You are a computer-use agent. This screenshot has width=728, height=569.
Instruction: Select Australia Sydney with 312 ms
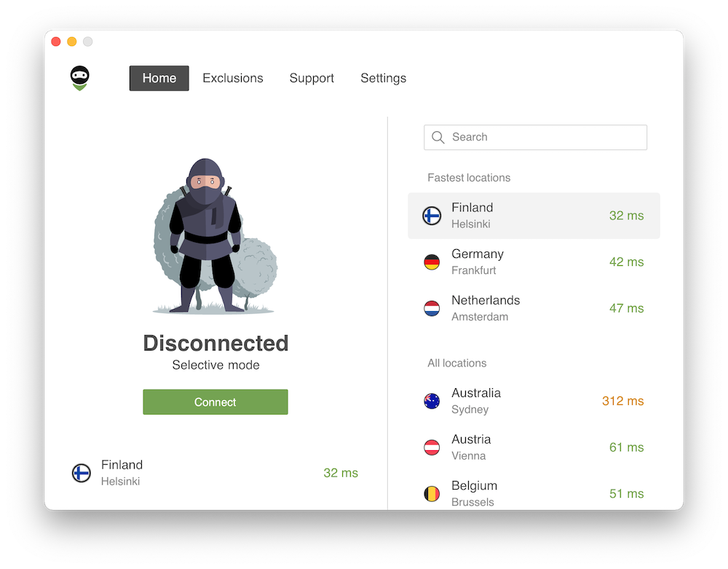coord(534,401)
